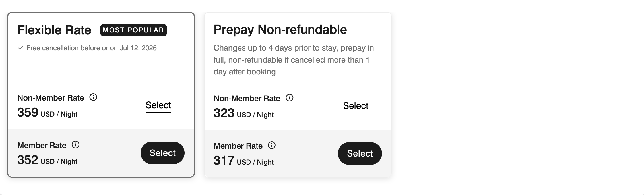Click the Prepay card cancellation policy description

click(x=294, y=60)
